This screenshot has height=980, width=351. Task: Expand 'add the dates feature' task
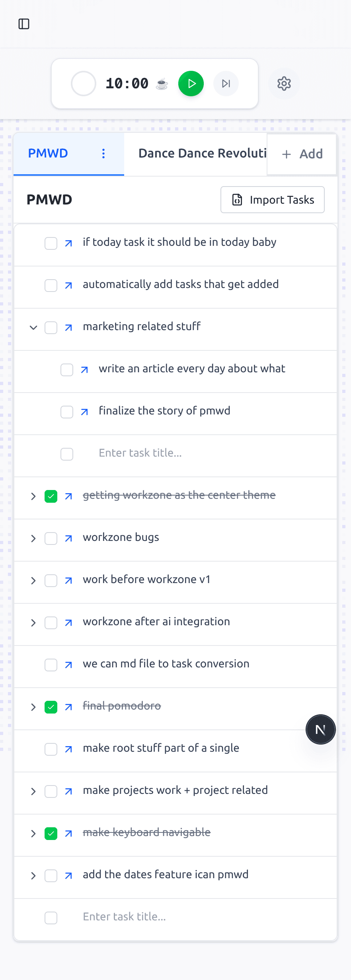pos(33,876)
